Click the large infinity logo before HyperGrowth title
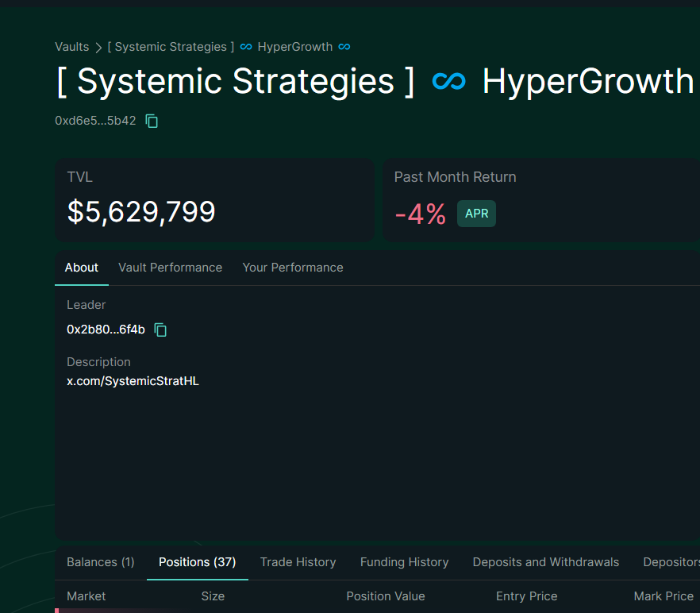The width and height of the screenshot is (700, 613). [448, 81]
